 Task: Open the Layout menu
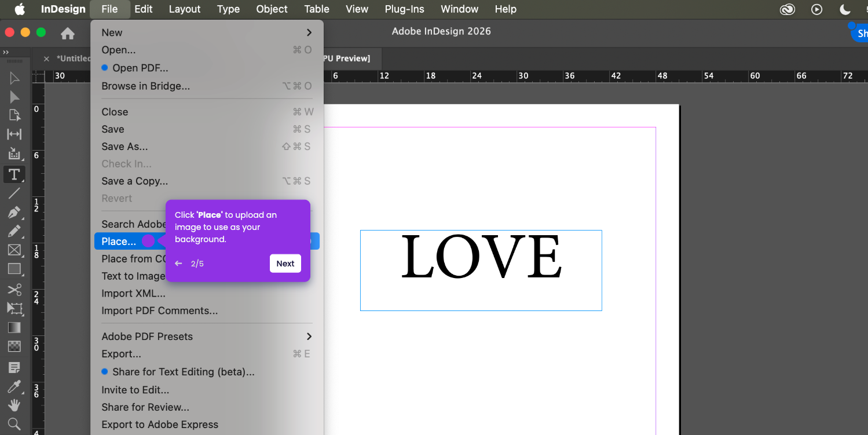185,9
